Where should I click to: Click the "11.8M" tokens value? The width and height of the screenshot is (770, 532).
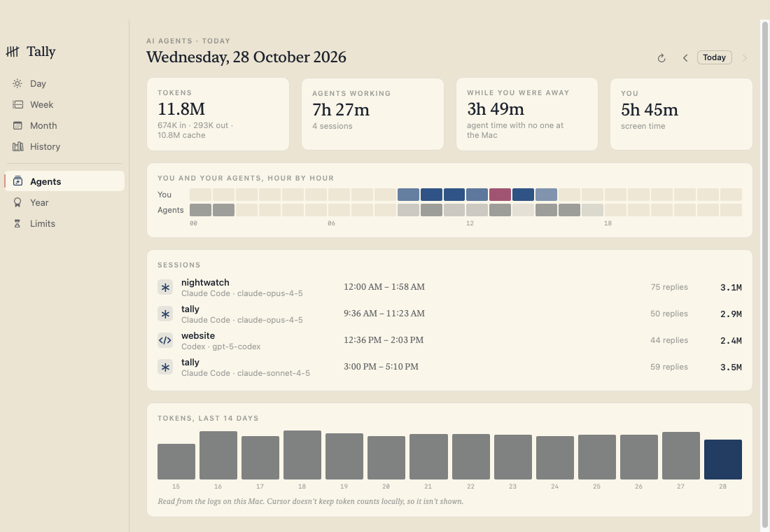click(x=181, y=109)
